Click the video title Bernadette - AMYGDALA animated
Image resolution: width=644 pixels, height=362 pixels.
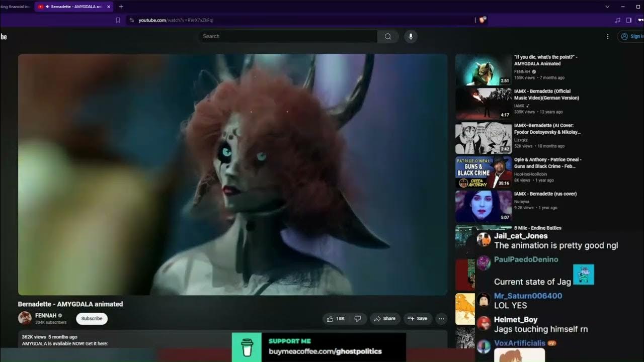click(x=70, y=304)
